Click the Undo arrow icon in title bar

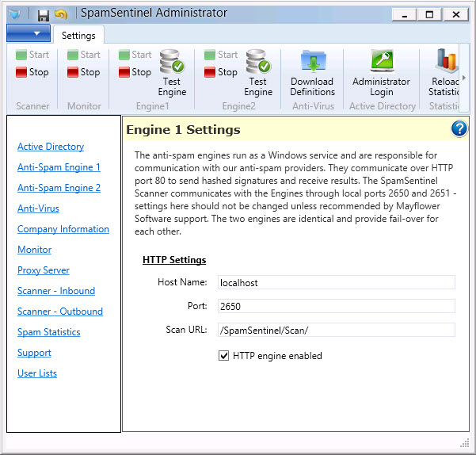click(x=61, y=14)
